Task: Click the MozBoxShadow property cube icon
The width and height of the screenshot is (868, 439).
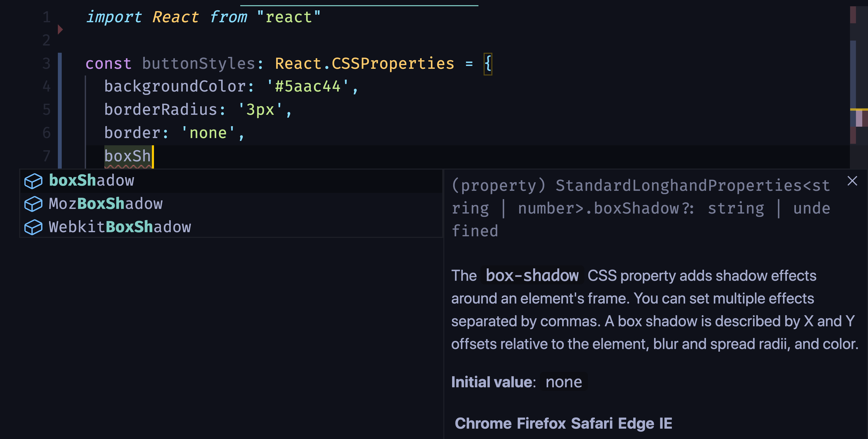Action: point(33,204)
